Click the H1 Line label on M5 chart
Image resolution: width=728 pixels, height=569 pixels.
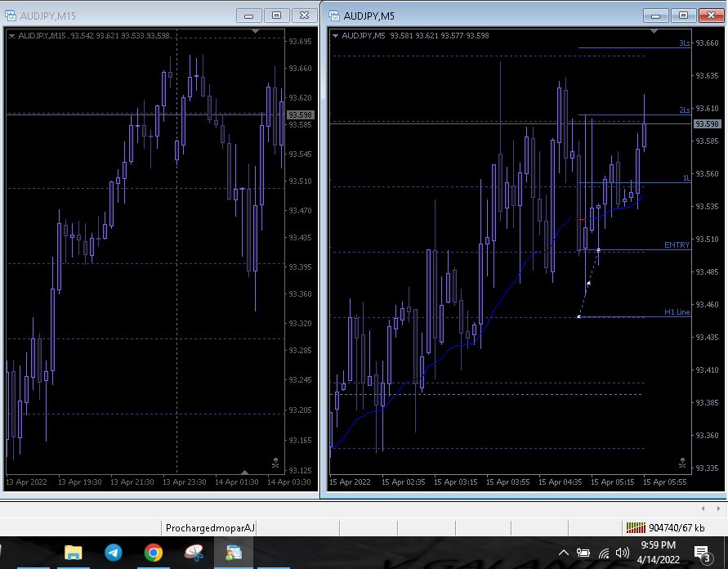click(677, 312)
